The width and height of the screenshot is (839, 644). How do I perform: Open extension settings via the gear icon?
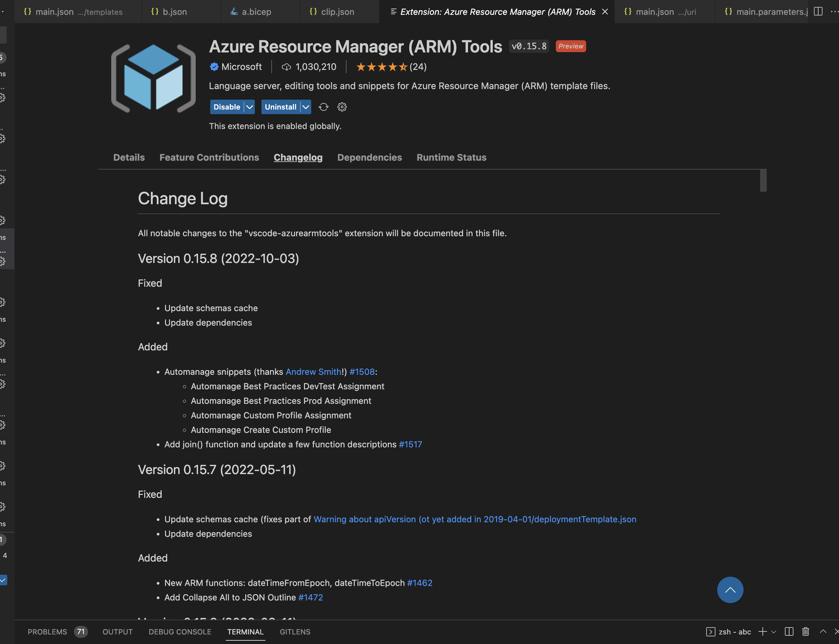coord(342,107)
